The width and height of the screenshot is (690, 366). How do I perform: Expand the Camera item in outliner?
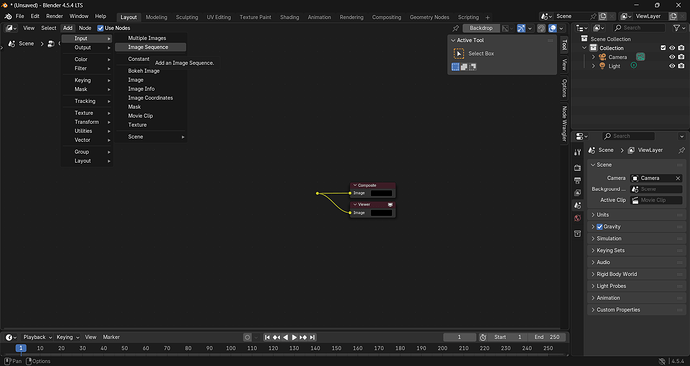[x=593, y=57]
